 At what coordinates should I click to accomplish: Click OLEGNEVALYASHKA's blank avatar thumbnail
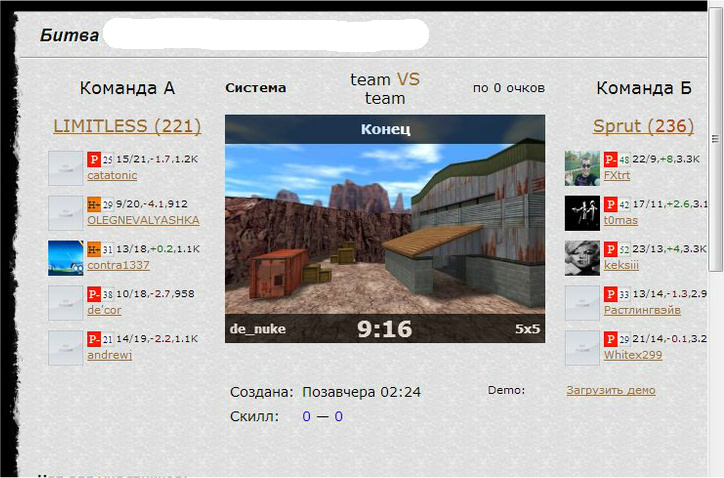coord(66,213)
